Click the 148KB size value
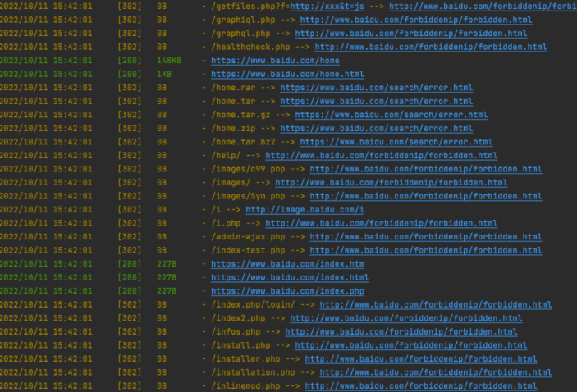The height and width of the screenshot is (392, 577). point(169,61)
